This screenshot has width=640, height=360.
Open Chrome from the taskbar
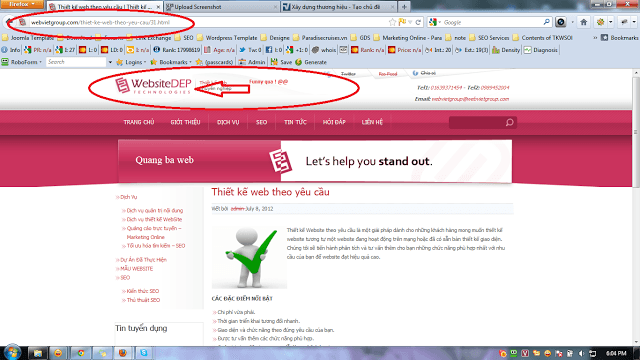pyautogui.click(x=80, y=353)
